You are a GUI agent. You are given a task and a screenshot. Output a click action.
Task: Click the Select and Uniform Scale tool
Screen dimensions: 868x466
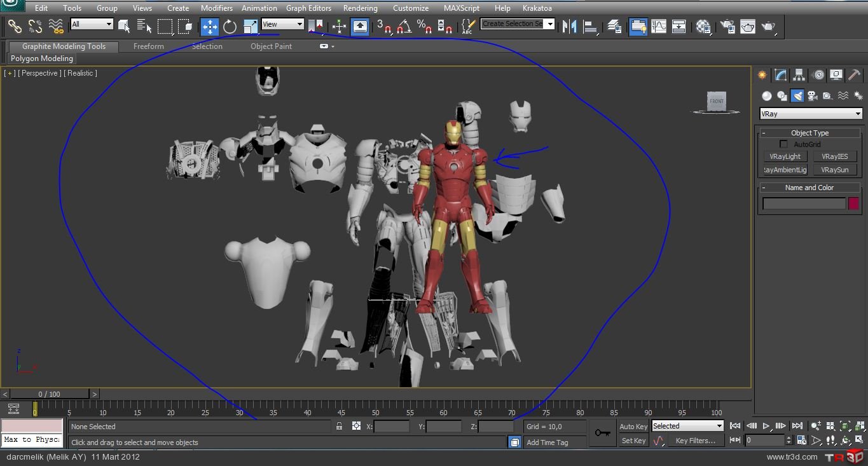[x=251, y=27]
